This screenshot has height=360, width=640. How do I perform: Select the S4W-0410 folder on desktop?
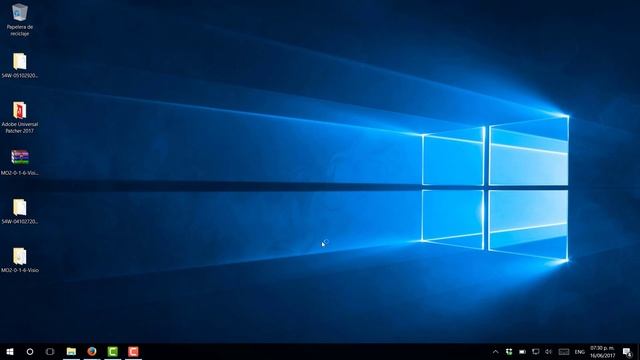click(x=20, y=211)
